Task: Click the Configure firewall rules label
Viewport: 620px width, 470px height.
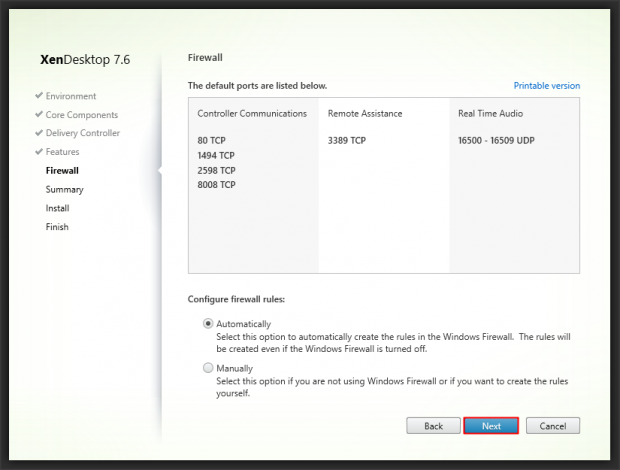Action: (236, 299)
